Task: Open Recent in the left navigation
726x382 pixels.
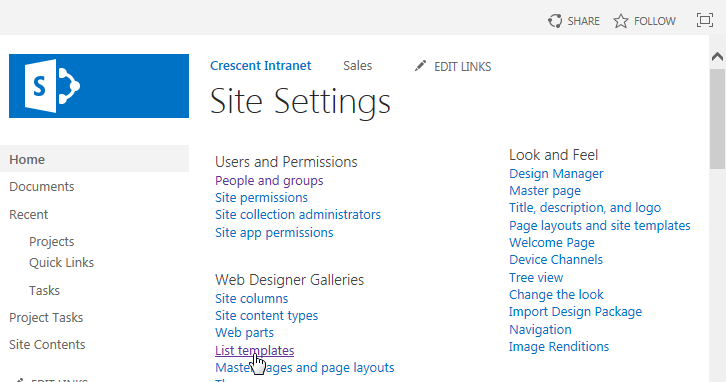Action: click(x=29, y=214)
